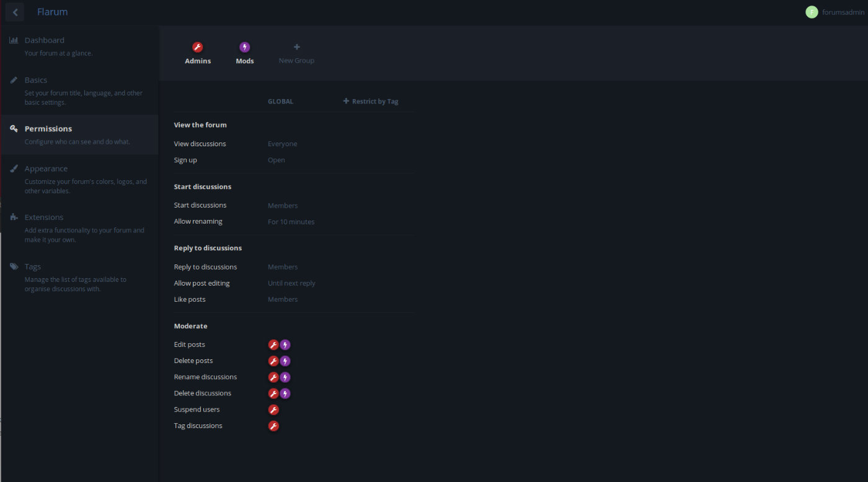Change Allow renaming For 10 minutes
The image size is (868, 482).
pyautogui.click(x=291, y=222)
